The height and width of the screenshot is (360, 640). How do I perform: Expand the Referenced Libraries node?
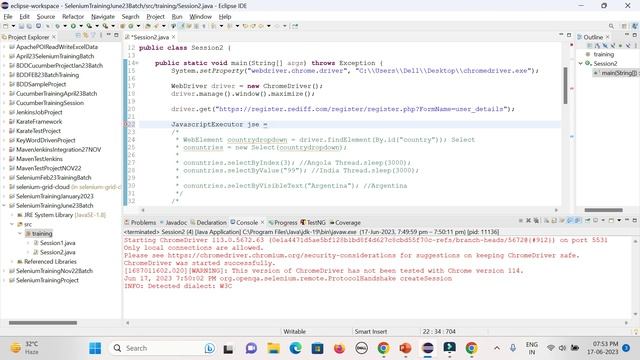coord(12,261)
